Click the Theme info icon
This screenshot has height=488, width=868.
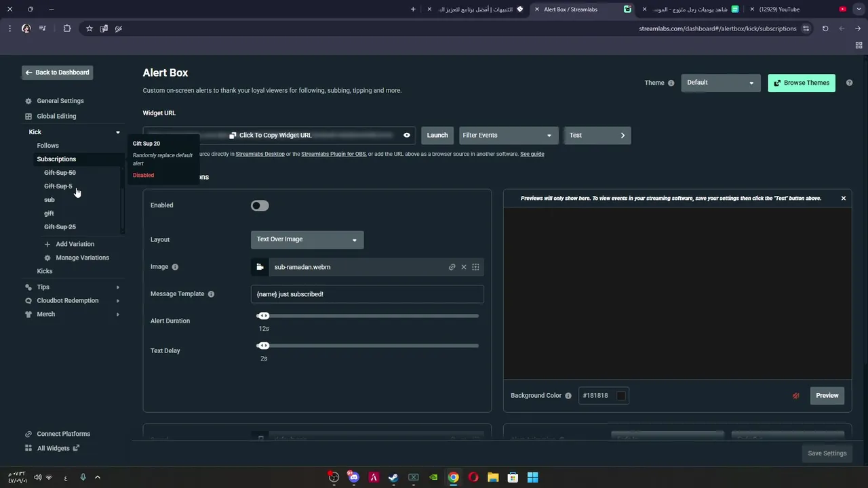(x=671, y=83)
